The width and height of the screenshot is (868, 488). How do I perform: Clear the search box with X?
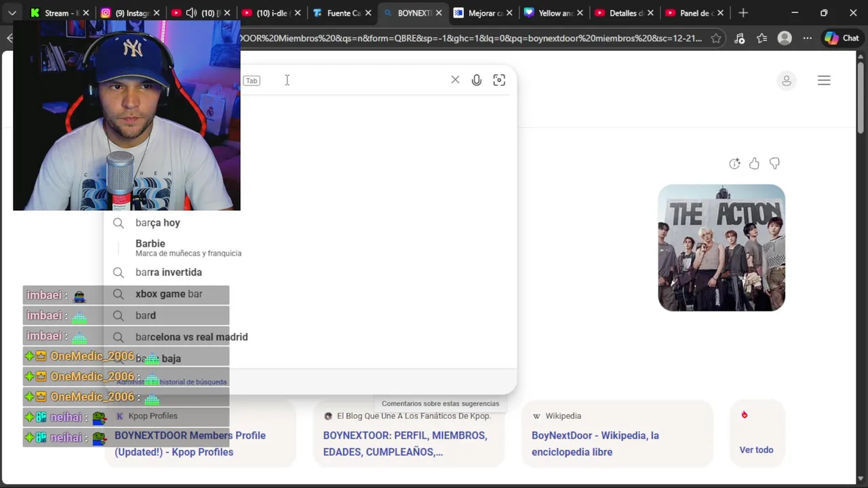coord(455,80)
